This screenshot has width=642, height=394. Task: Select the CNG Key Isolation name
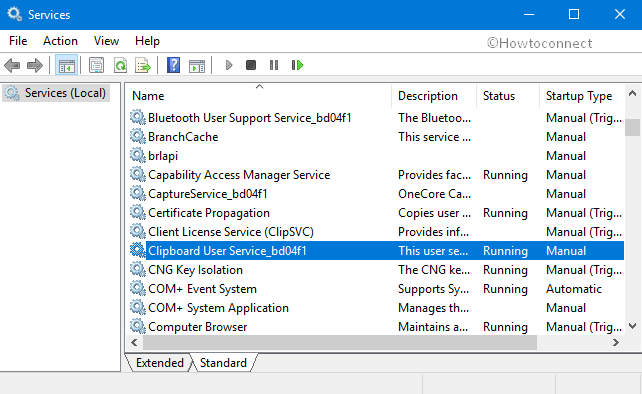(195, 270)
